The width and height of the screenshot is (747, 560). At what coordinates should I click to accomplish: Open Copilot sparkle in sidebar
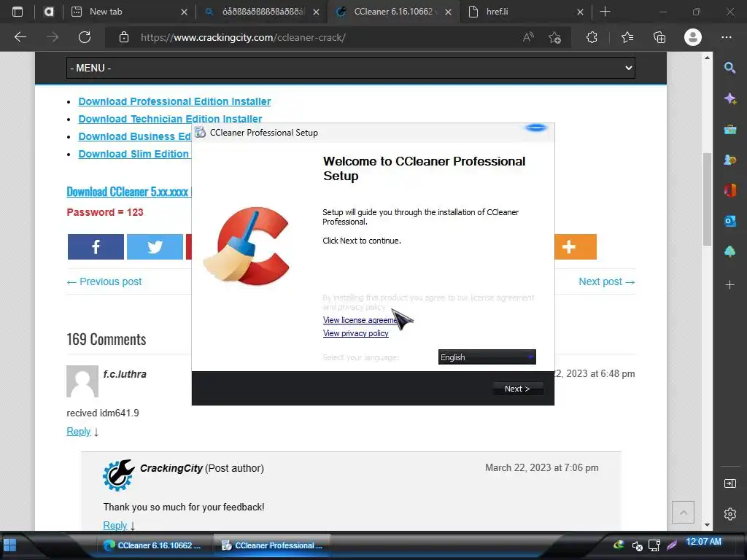coord(729,98)
